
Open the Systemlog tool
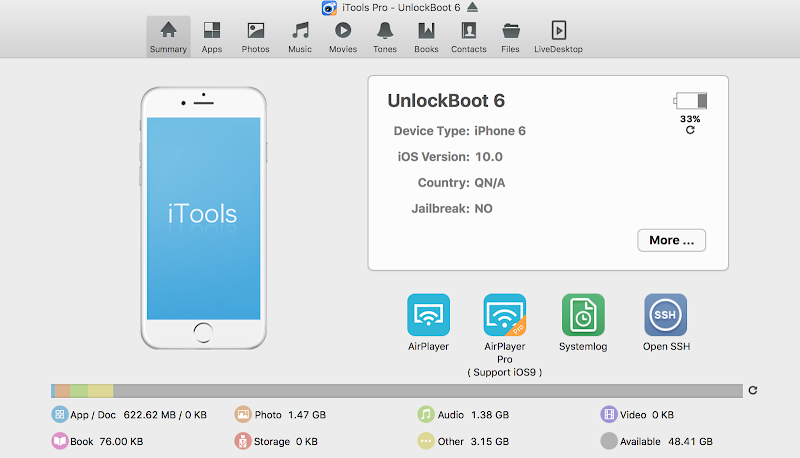pos(583,315)
